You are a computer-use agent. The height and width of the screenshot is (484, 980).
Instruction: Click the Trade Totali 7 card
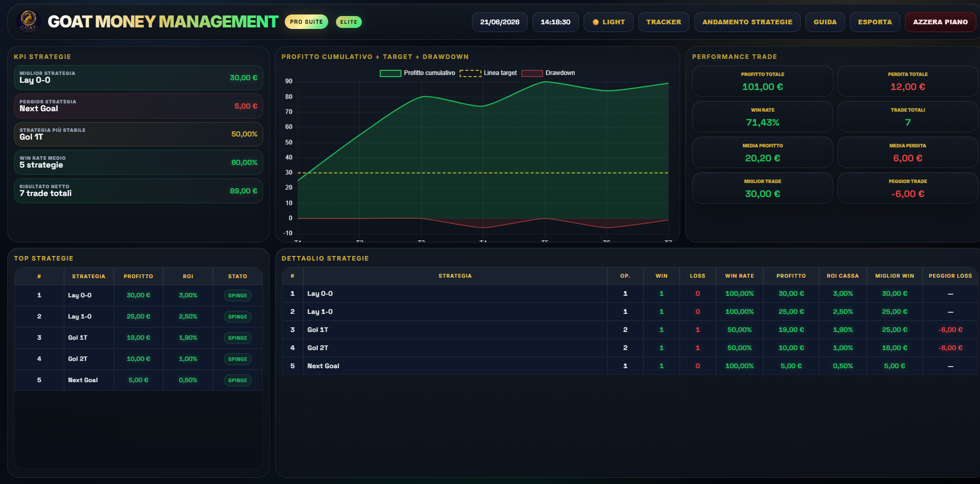coord(908,117)
